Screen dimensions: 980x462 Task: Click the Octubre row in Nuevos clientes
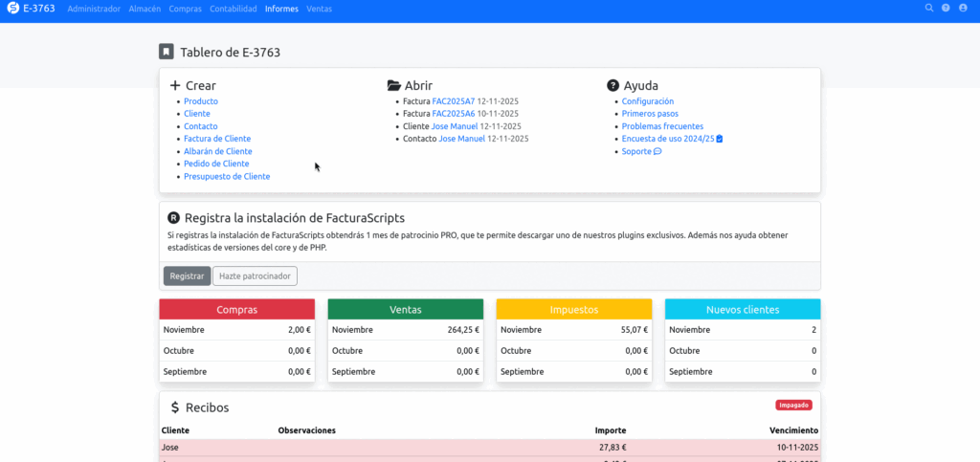tap(743, 351)
